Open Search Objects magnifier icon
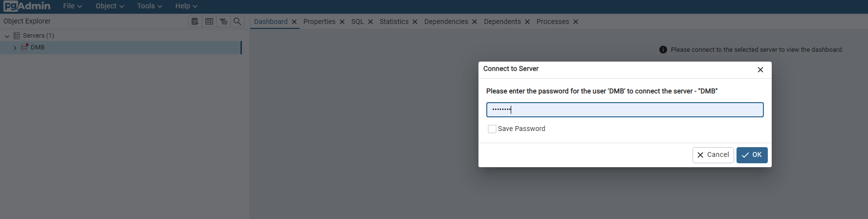 click(238, 22)
